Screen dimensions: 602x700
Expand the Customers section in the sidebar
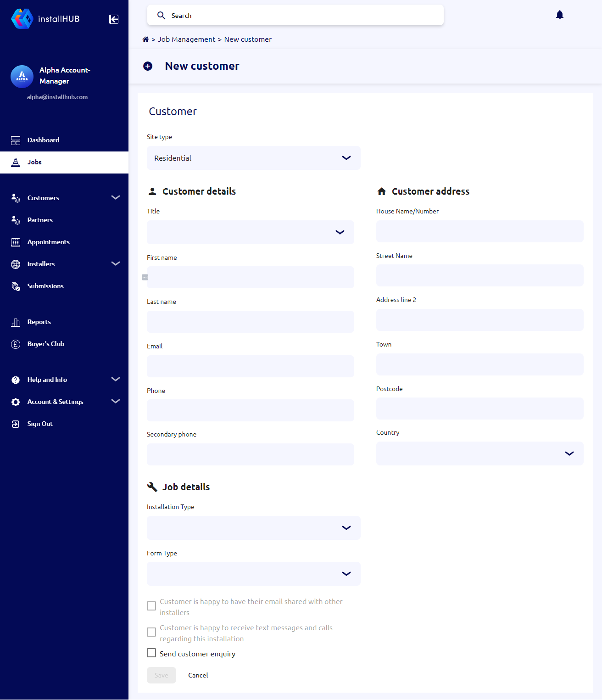point(115,197)
